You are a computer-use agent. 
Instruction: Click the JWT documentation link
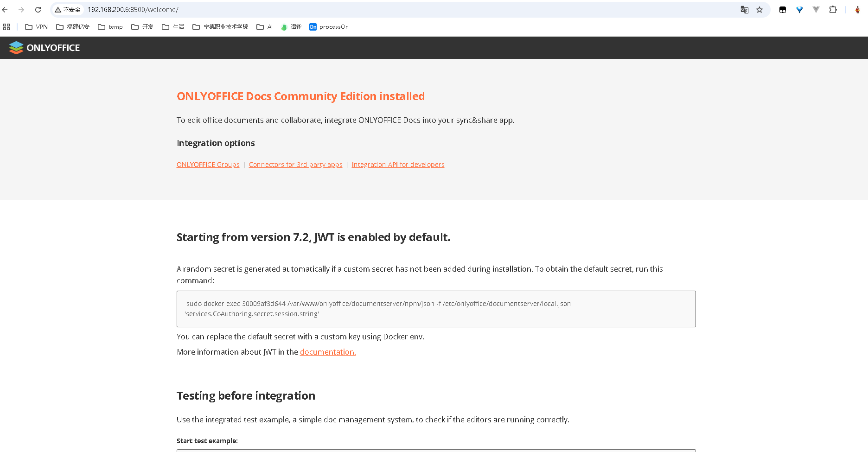(x=327, y=352)
